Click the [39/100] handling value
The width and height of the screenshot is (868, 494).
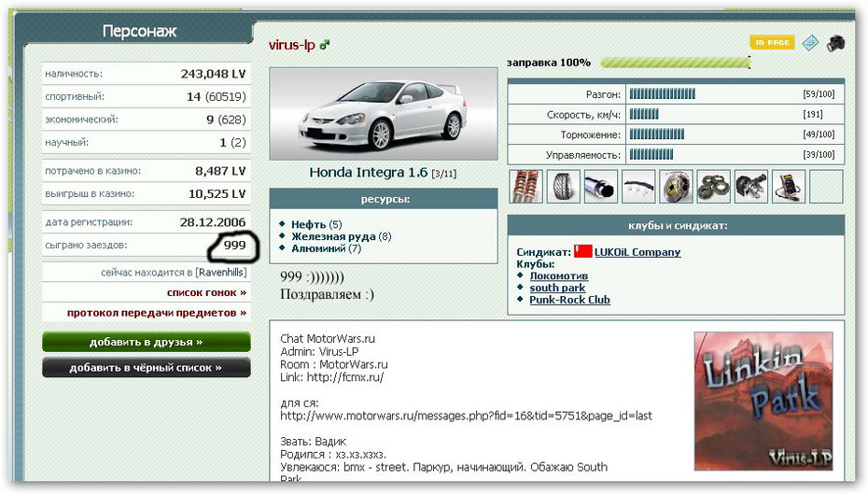pos(819,154)
